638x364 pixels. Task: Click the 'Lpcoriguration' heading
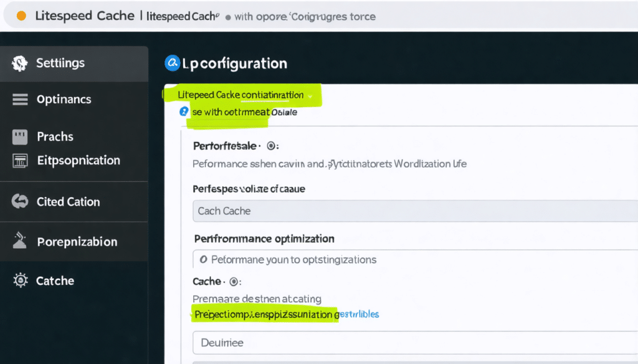click(235, 64)
